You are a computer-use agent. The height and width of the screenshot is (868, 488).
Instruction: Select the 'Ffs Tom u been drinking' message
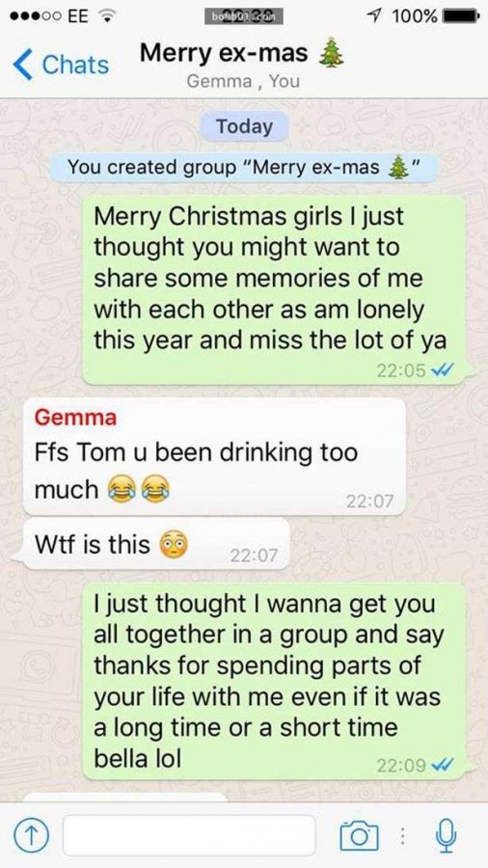point(214,456)
